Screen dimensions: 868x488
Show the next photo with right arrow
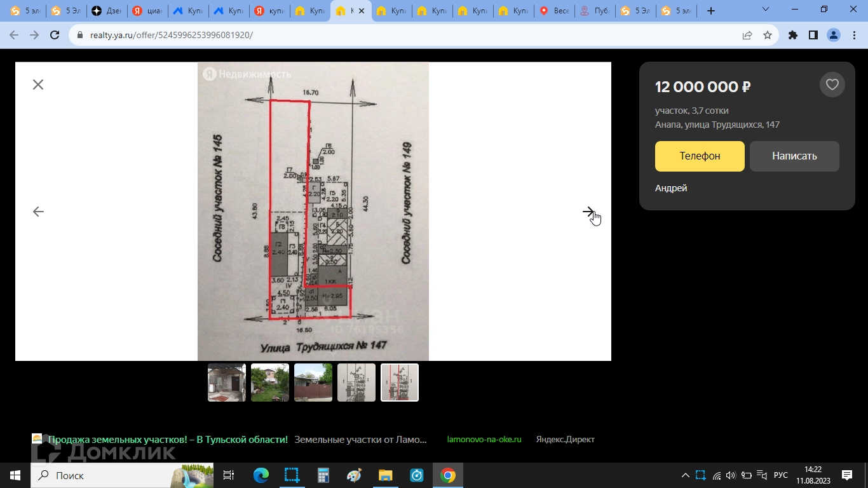coord(588,212)
